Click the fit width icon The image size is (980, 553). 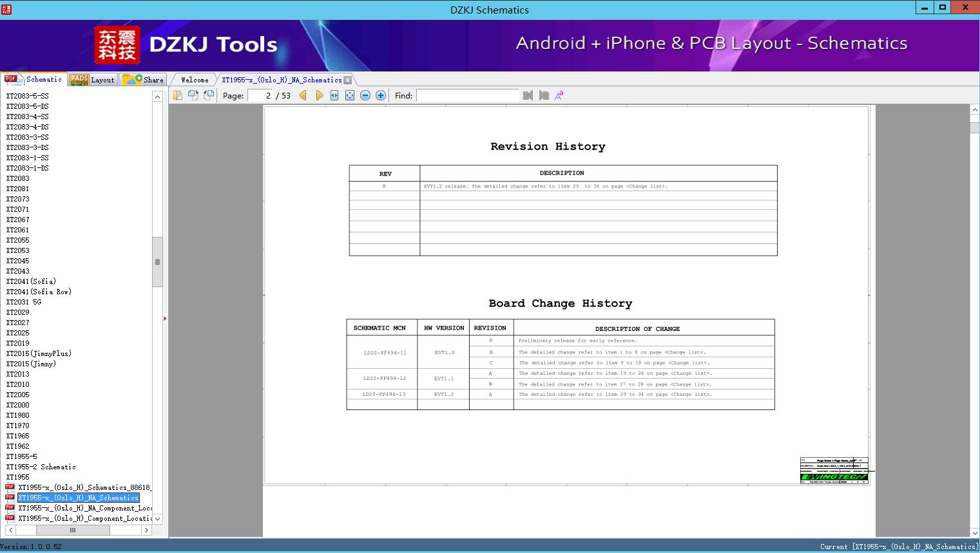tap(334, 95)
